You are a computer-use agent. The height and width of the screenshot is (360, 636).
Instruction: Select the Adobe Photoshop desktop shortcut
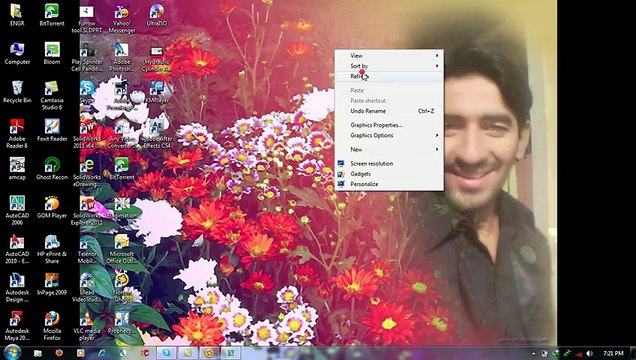[122, 57]
